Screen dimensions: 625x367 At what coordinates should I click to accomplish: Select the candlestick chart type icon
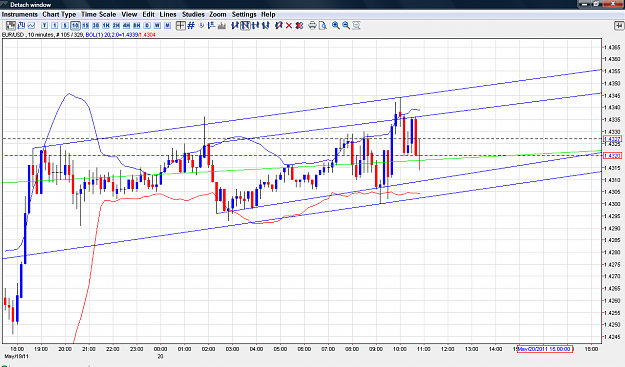(11, 26)
